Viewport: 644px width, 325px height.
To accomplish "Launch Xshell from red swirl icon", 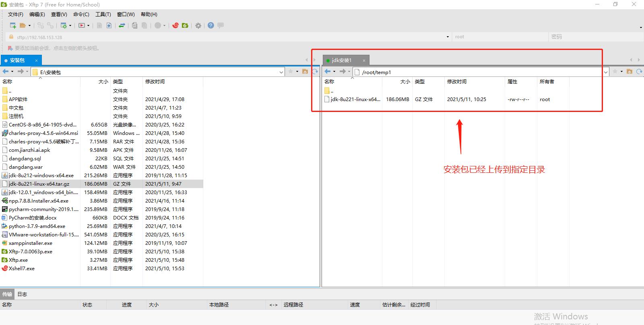I will point(175,25).
